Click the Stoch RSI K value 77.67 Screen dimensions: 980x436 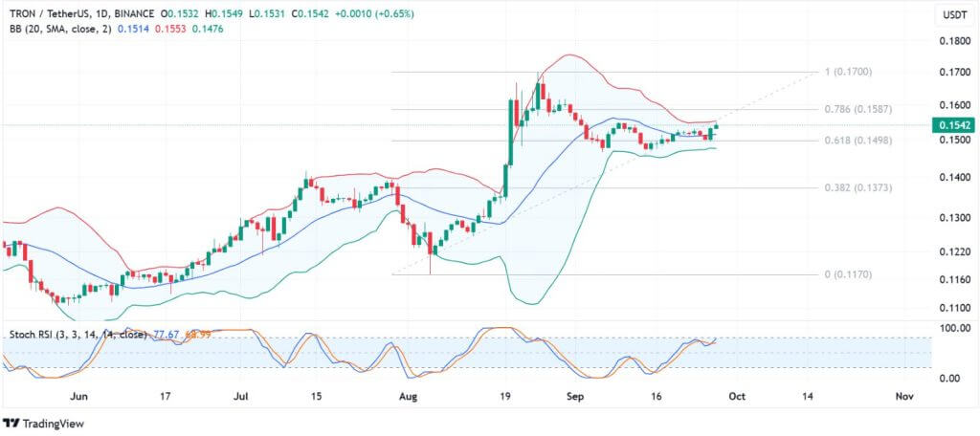165,335
